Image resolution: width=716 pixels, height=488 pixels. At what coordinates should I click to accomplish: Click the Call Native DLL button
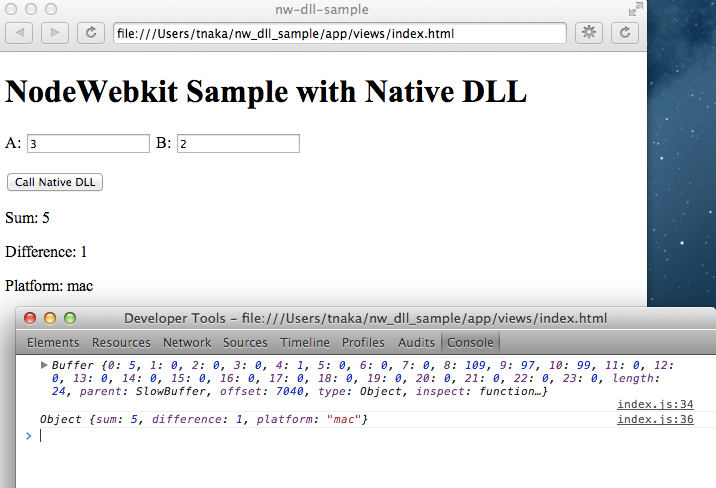point(55,182)
